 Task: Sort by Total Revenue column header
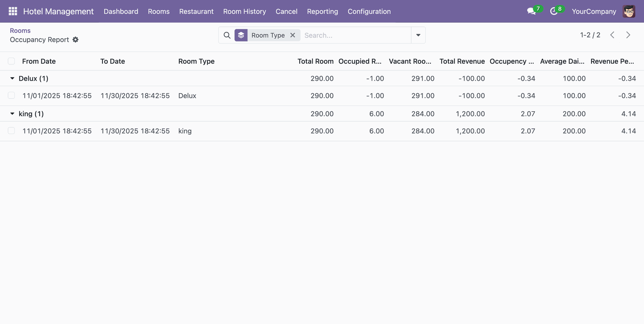[x=462, y=61]
